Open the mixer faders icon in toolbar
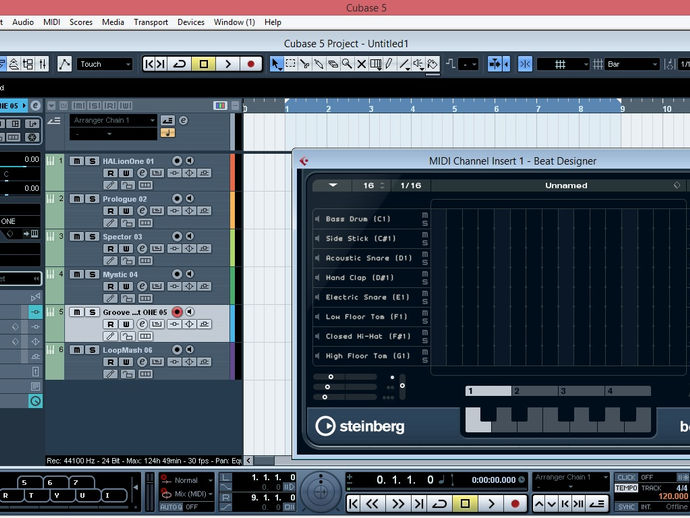Viewport: 690px width, 518px height. pos(43,64)
